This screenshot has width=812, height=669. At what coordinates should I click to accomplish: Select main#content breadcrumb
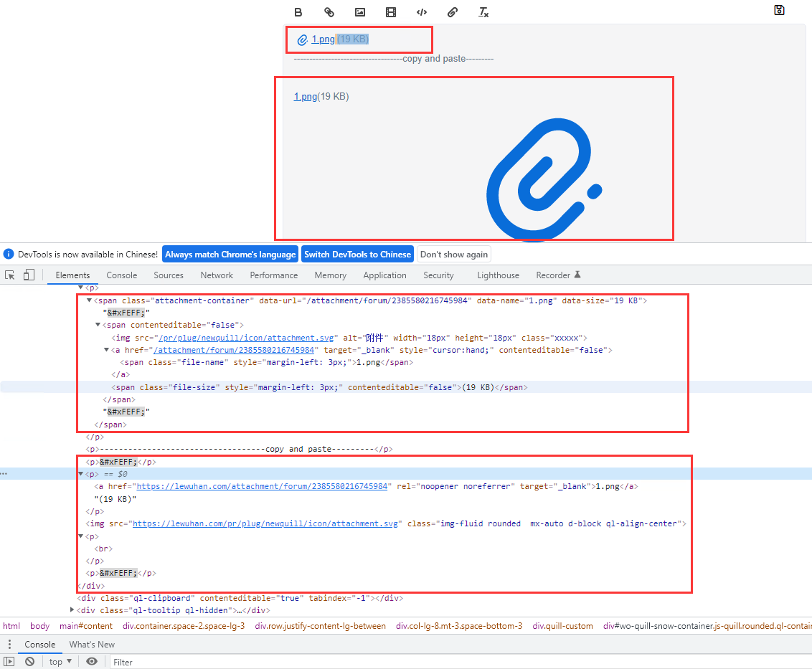coord(86,625)
